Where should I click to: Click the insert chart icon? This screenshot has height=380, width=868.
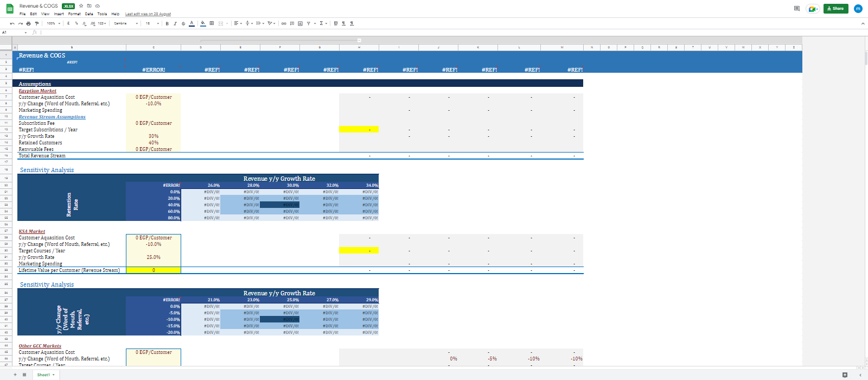pyautogui.click(x=300, y=23)
